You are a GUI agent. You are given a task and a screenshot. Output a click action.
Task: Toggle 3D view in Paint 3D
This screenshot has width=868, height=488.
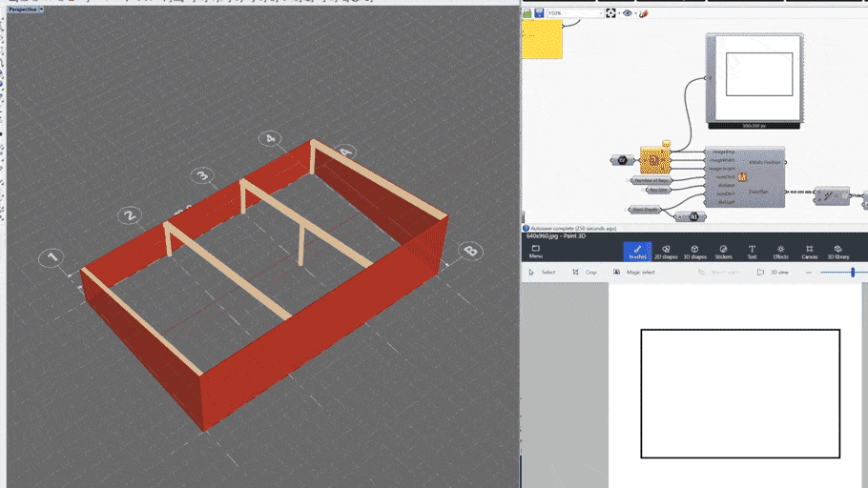[773, 273]
